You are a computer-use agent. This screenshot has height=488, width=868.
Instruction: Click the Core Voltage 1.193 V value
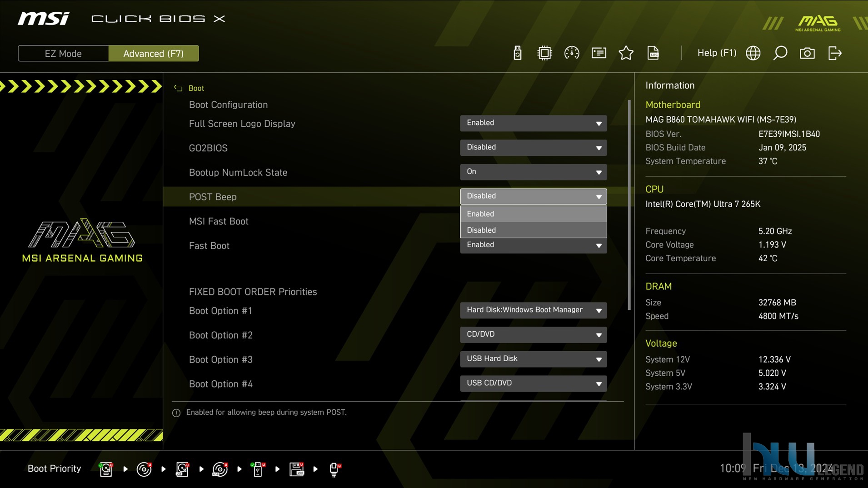[772, 245]
